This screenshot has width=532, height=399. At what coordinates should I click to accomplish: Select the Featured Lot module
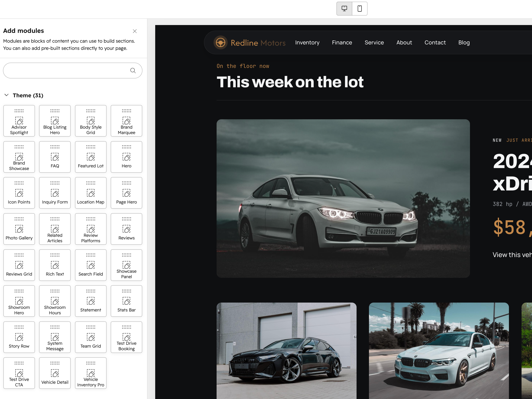coord(91,157)
